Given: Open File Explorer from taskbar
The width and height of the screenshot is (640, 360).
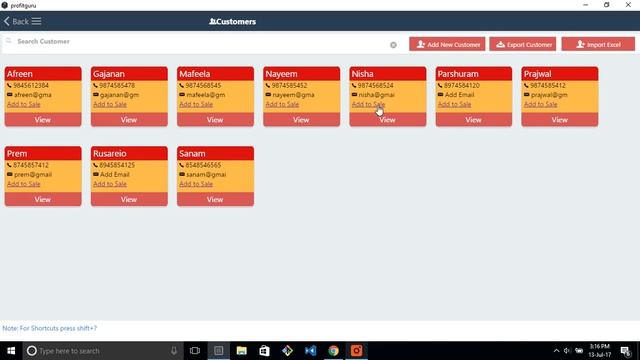Looking at the screenshot, I should coord(242,351).
